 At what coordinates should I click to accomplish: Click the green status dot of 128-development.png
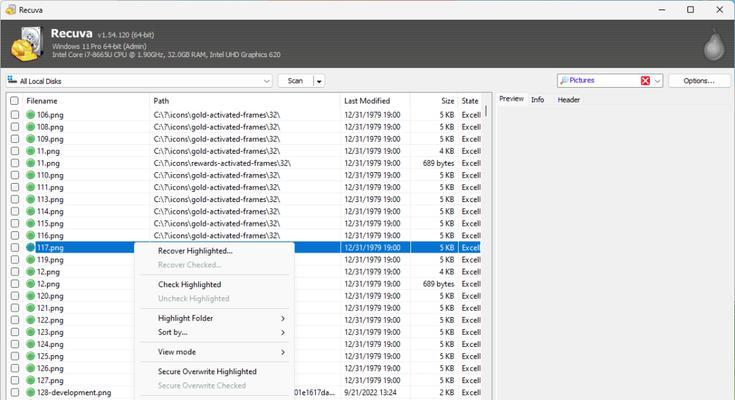tap(30, 392)
